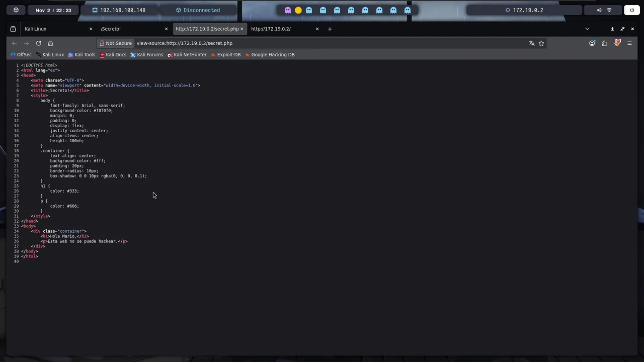Viewport: 644px width, 362px height.
Task: Click the 'background-color: #f0f0f0;' line
Action: tap(82, 111)
